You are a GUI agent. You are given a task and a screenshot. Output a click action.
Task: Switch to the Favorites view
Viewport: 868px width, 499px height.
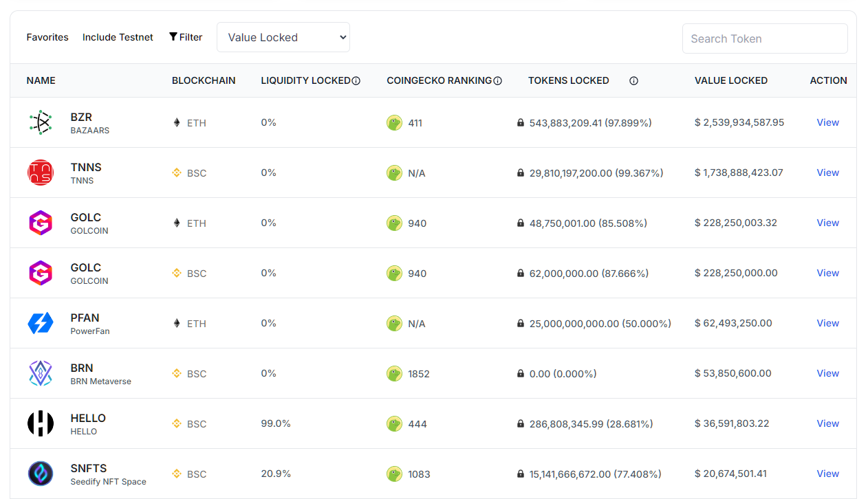click(47, 37)
